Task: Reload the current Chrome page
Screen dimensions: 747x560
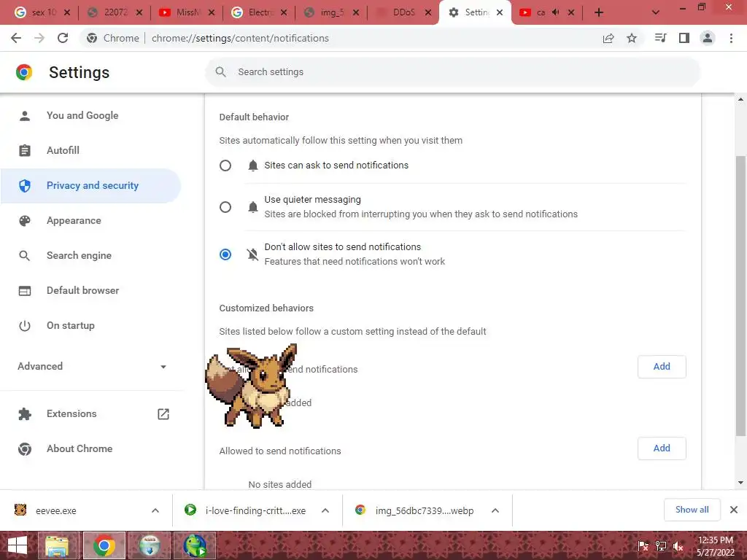Action: tap(63, 38)
